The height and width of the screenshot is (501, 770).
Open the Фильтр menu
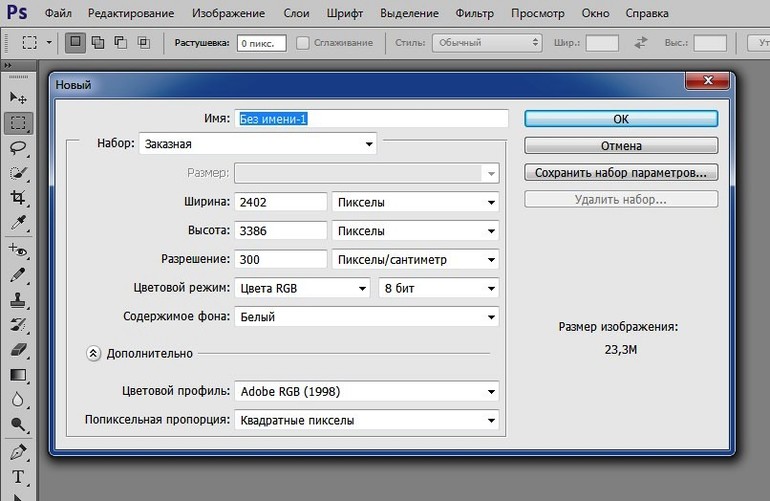click(474, 14)
